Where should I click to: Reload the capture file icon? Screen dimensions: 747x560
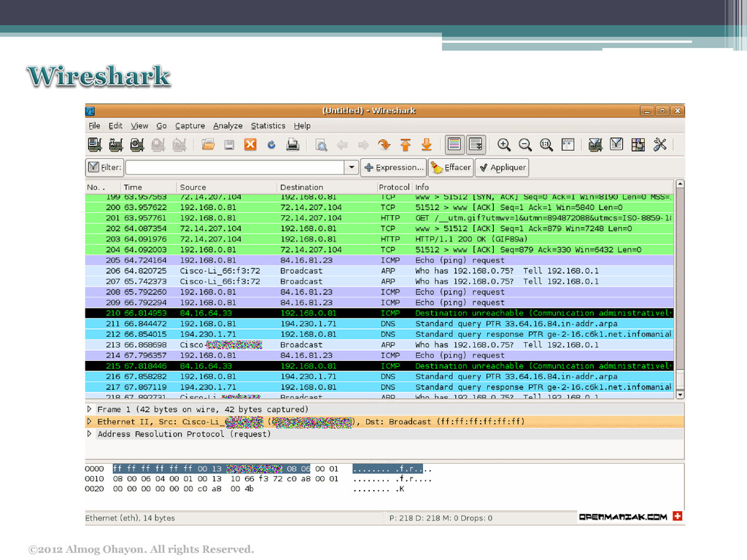click(271, 144)
